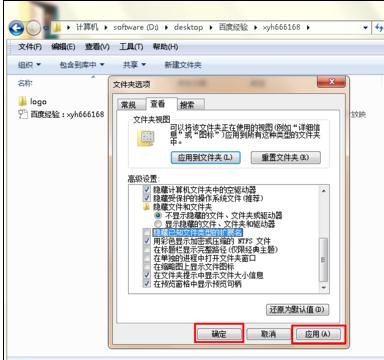Open the 查看(V) menu

(x=97, y=47)
